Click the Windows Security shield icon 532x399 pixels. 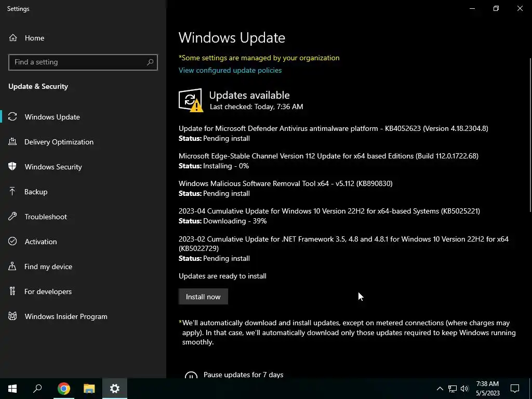(x=12, y=167)
